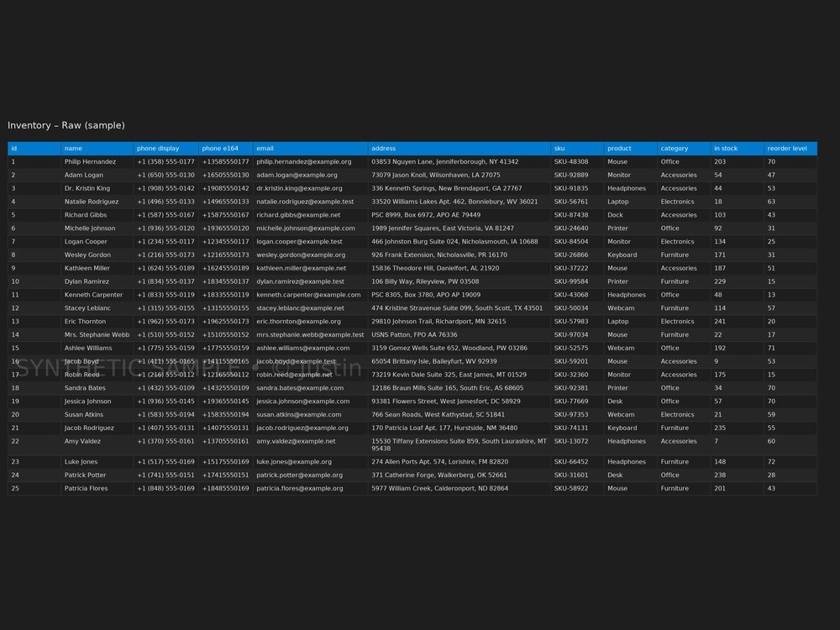The width and height of the screenshot is (840, 630).
Task: Select e164 number +14075550131
Action: point(225,428)
